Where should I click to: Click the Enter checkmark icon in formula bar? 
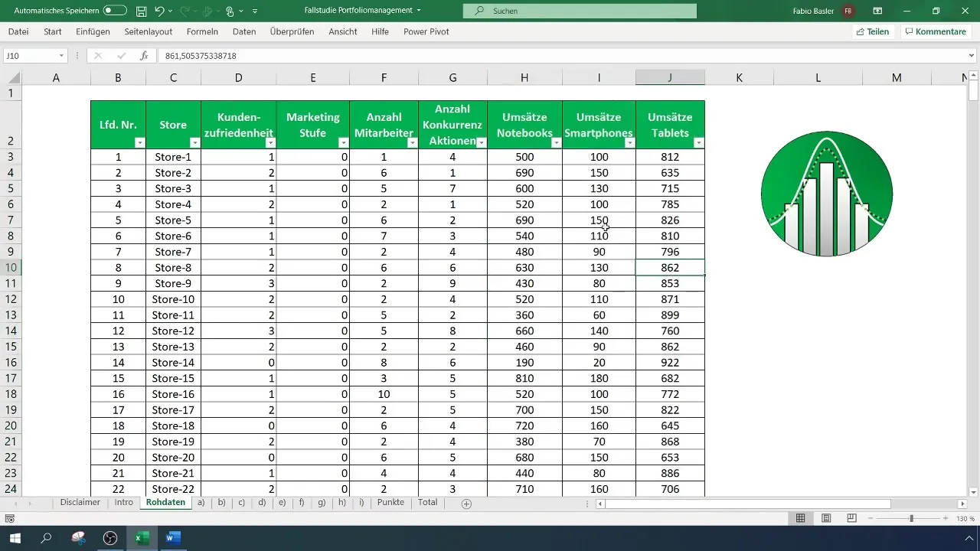pos(121,56)
